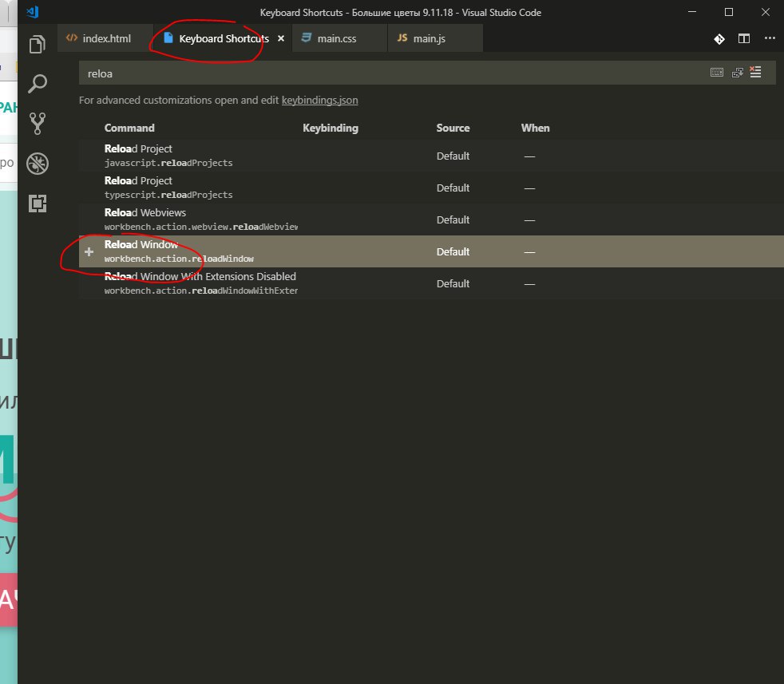The image size is (784, 684).
Task: Add keybinding plus icon for Reload Window
Action: pyautogui.click(x=89, y=251)
